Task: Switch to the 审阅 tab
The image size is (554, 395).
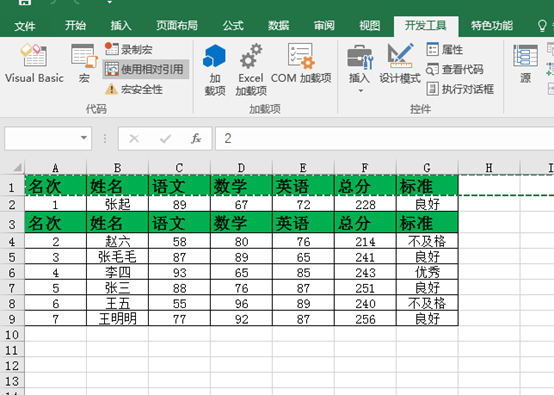Action: [324, 26]
